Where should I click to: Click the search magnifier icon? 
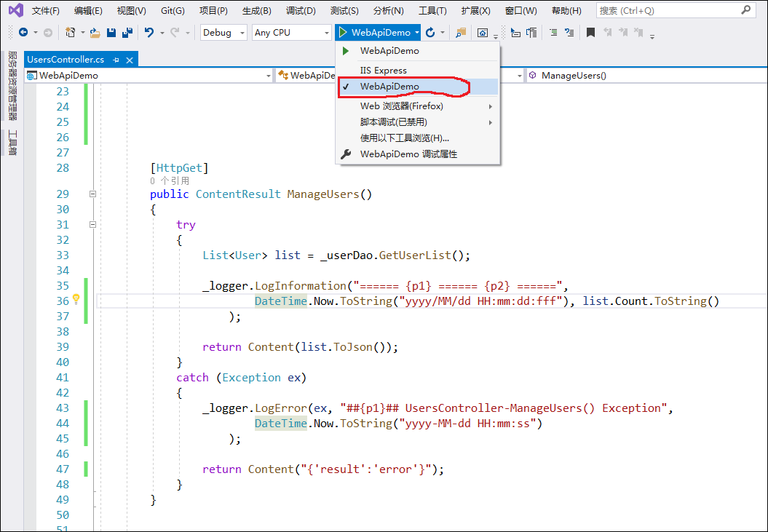745,9
